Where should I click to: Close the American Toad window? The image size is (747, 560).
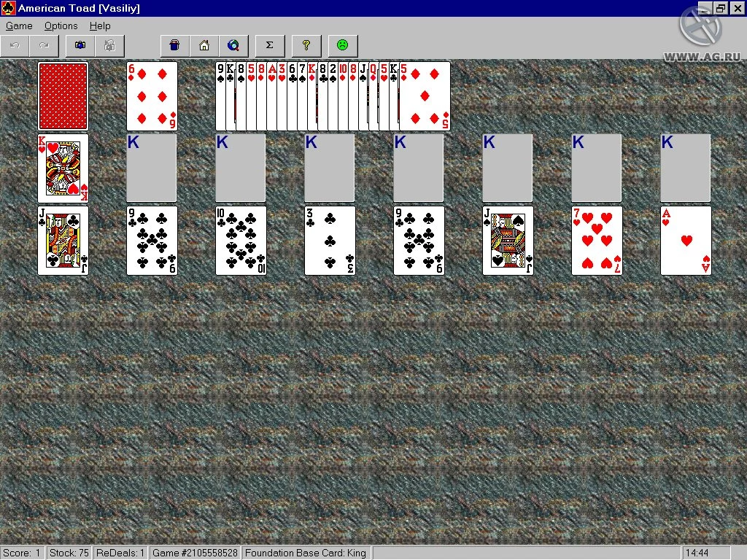pos(737,8)
